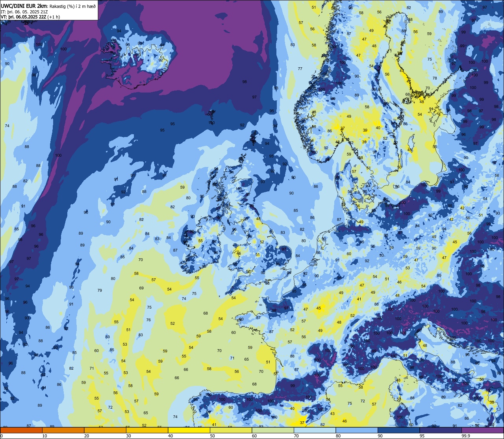Click the legend swatch between 80 and 90

pos(356,430)
